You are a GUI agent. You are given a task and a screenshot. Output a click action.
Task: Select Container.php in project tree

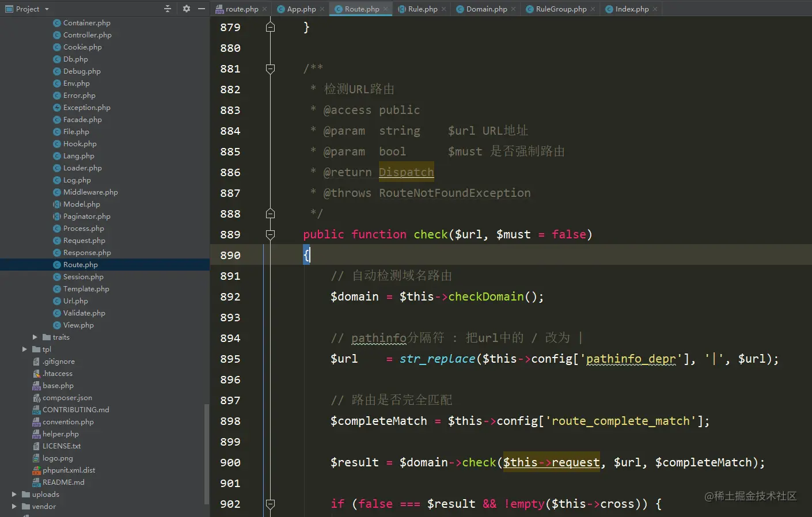coord(86,23)
